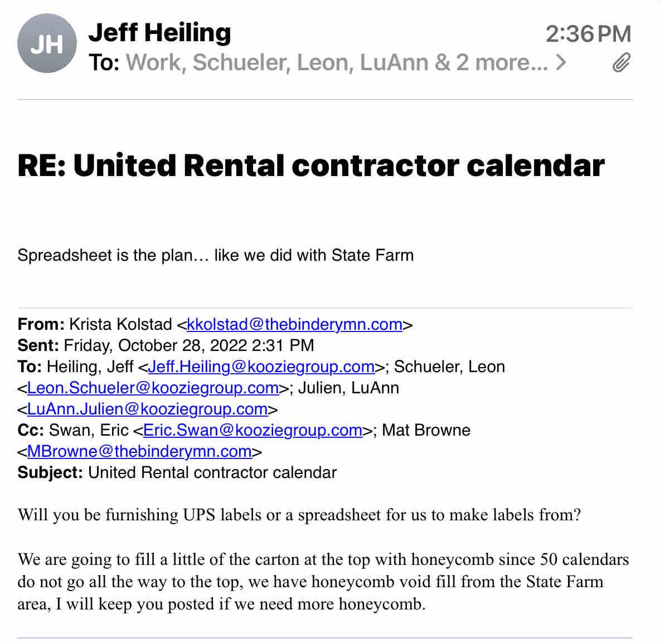Viewport: 660px width, 644px height.
Task: Open the paperclip attachment icon
Action: (x=621, y=63)
